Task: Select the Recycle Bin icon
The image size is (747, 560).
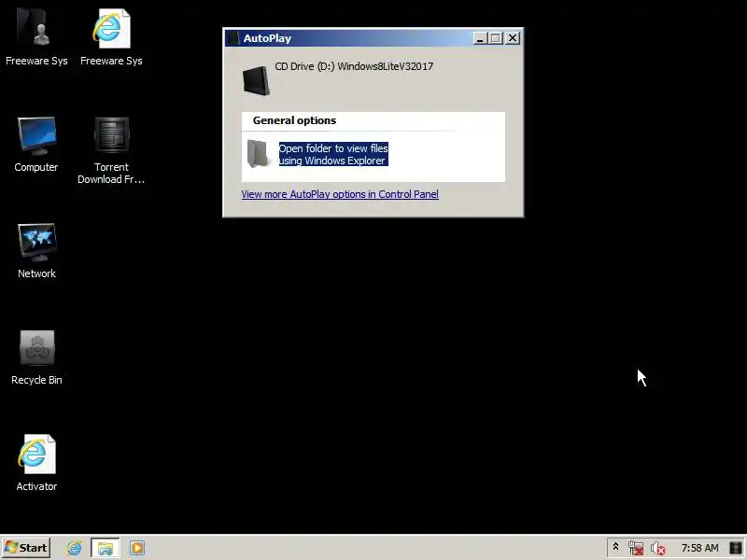Action: tap(36, 357)
